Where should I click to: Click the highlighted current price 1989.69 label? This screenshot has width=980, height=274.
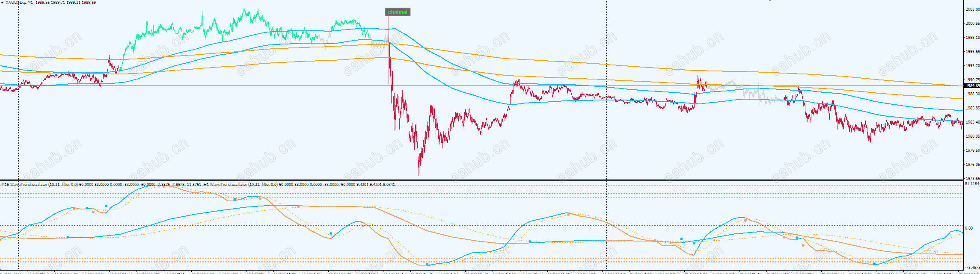(x=972, y=86)
